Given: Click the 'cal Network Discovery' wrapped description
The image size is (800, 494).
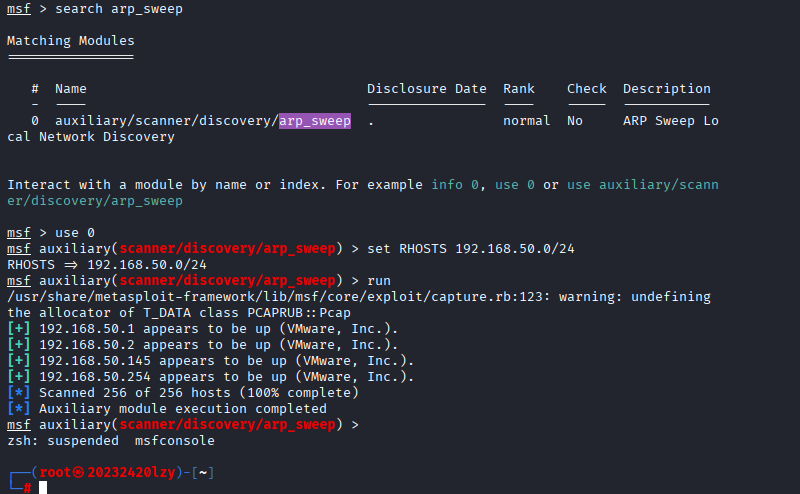Looking at the screenshot, I should pos(91,137).
